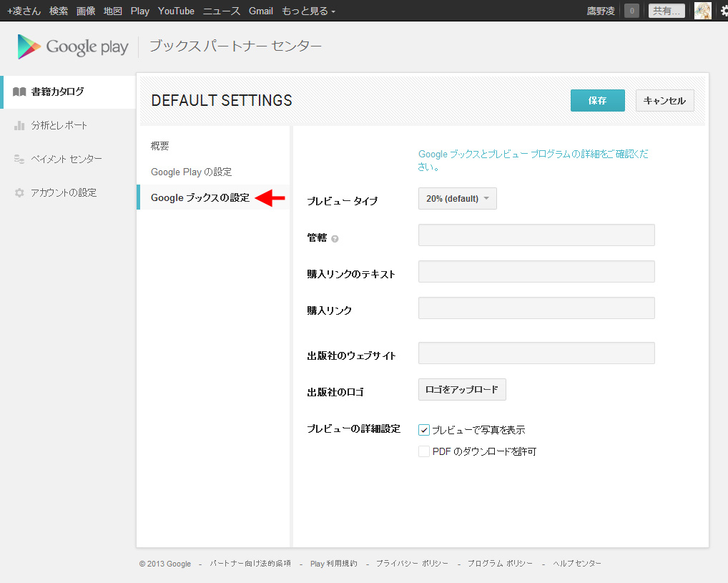Screen dimensions: 728x583
Task: Click the 管轄 text field
Action: (536, 235)
